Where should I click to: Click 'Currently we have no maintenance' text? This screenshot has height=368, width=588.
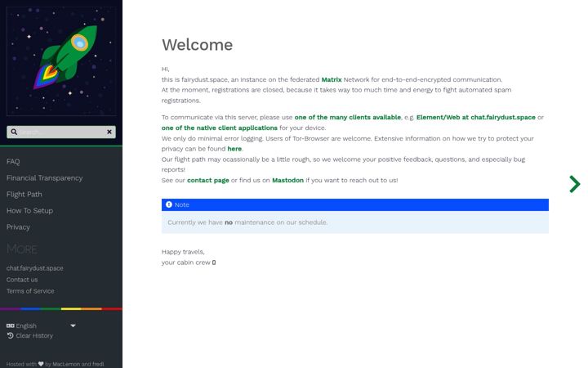247,222
